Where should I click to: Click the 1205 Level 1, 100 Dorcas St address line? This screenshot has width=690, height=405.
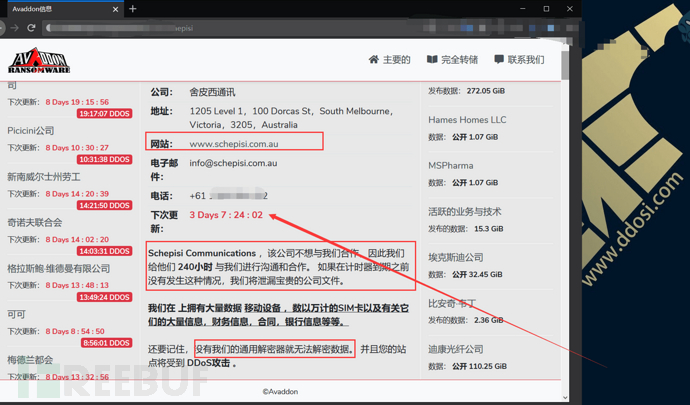[x=291, y=111]
